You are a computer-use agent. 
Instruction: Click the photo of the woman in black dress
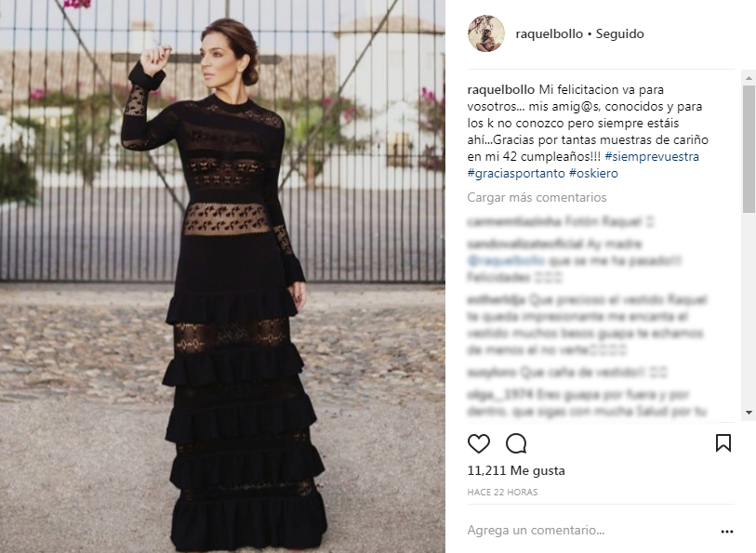(222, 277)
